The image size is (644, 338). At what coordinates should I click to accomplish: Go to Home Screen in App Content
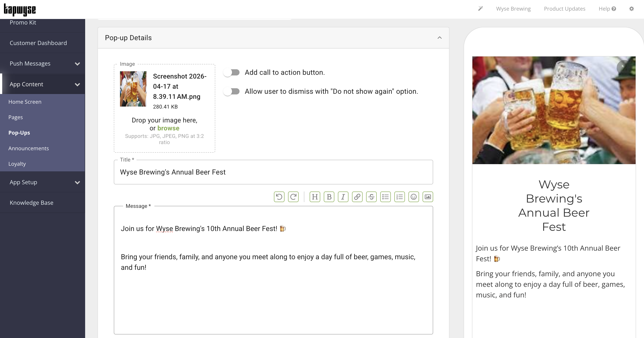coord(25,102)
